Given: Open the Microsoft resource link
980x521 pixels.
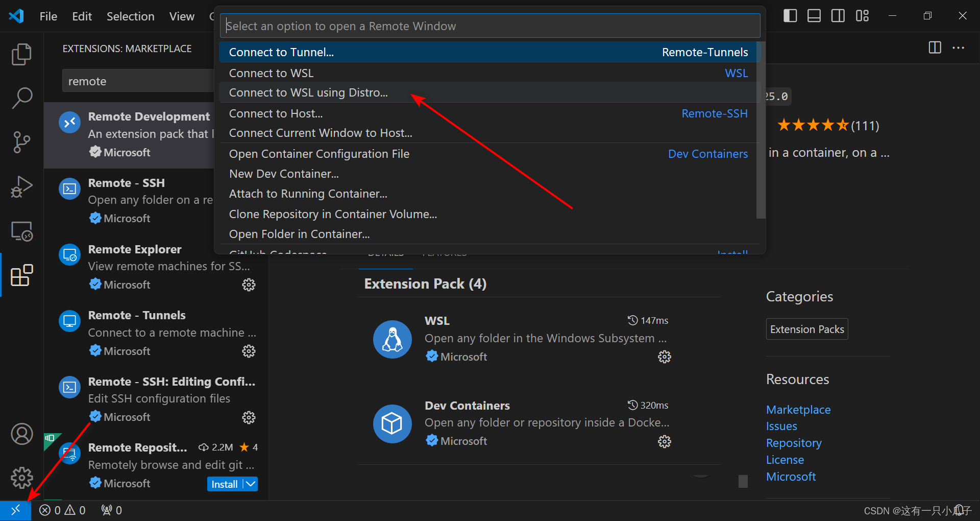Looking at the screenshot, I should pos(791,477).
